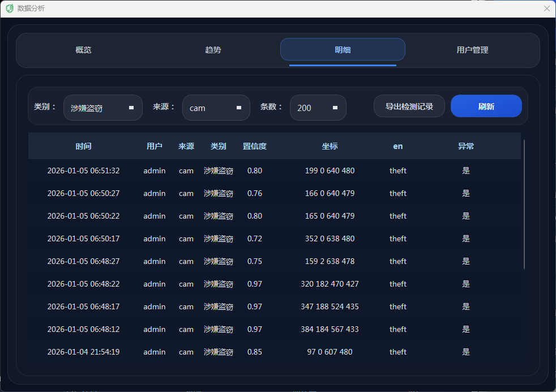Click 是 in the 06:50:22 row
The height and width of the screenshot is (392, 556).
(466, 216)
